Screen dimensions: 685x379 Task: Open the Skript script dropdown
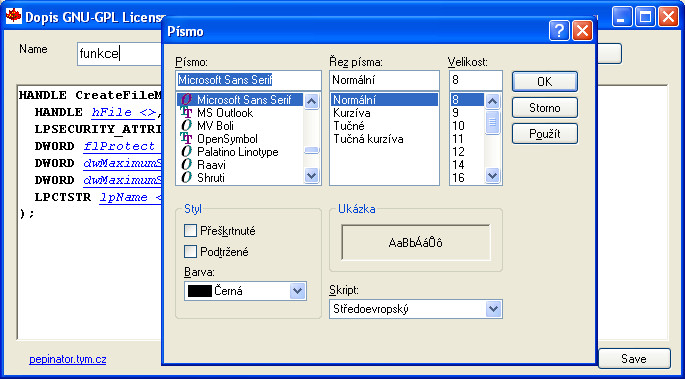(493, 309)
